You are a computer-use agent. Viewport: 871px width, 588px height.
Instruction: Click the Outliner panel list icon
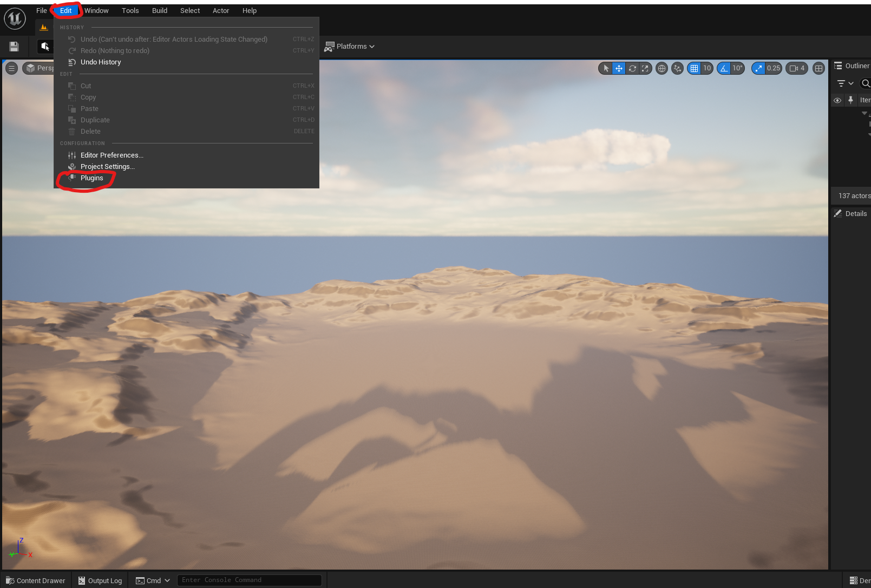(838, 66)
